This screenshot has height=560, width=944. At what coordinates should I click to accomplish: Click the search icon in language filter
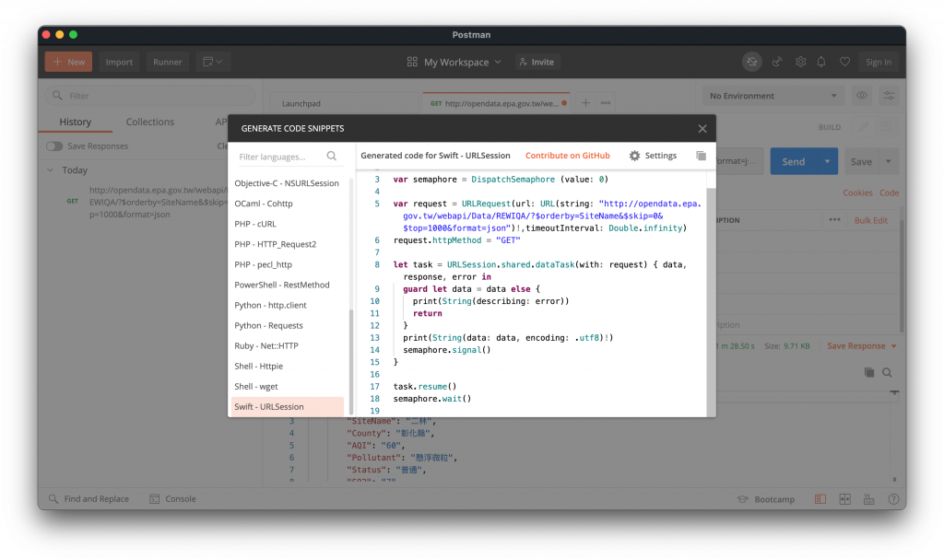point(332,157)
